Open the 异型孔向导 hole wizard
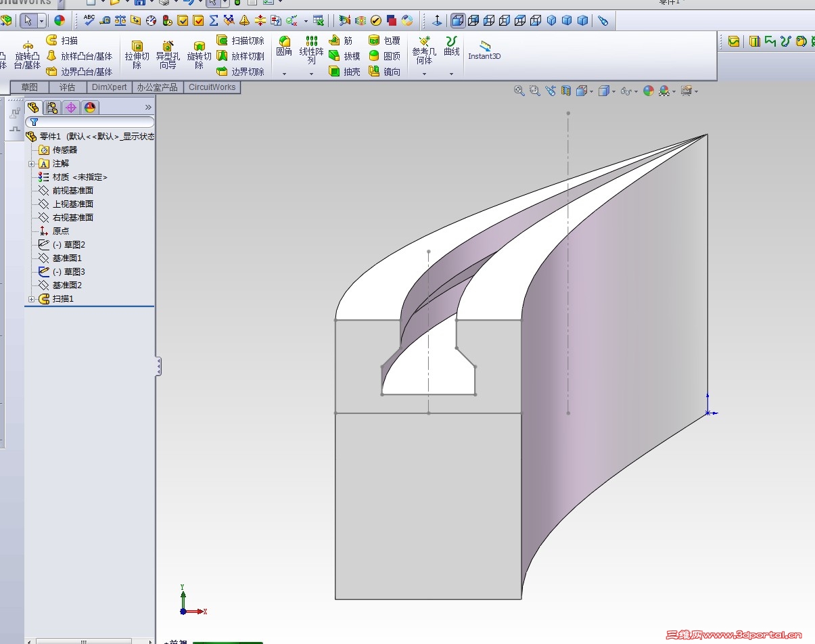This screenshot has height=644, width=815. 168,56
